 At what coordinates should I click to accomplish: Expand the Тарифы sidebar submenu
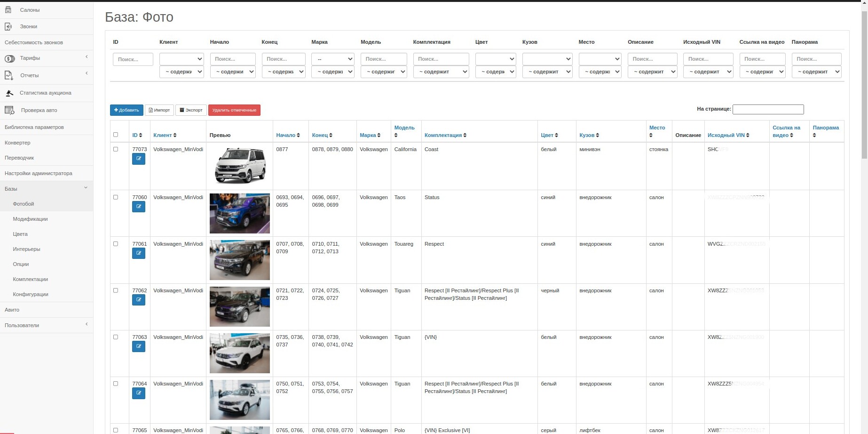[87, 57]
